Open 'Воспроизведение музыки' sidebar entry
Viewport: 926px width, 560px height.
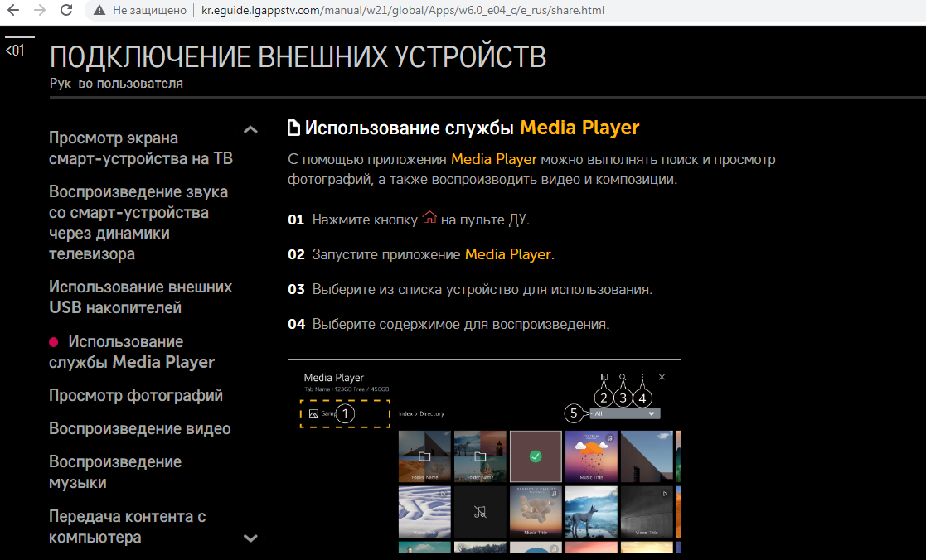[x=115, y=471]
